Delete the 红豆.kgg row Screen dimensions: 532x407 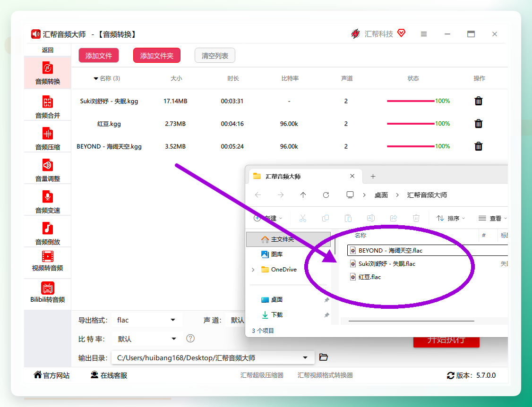point(479,123)
